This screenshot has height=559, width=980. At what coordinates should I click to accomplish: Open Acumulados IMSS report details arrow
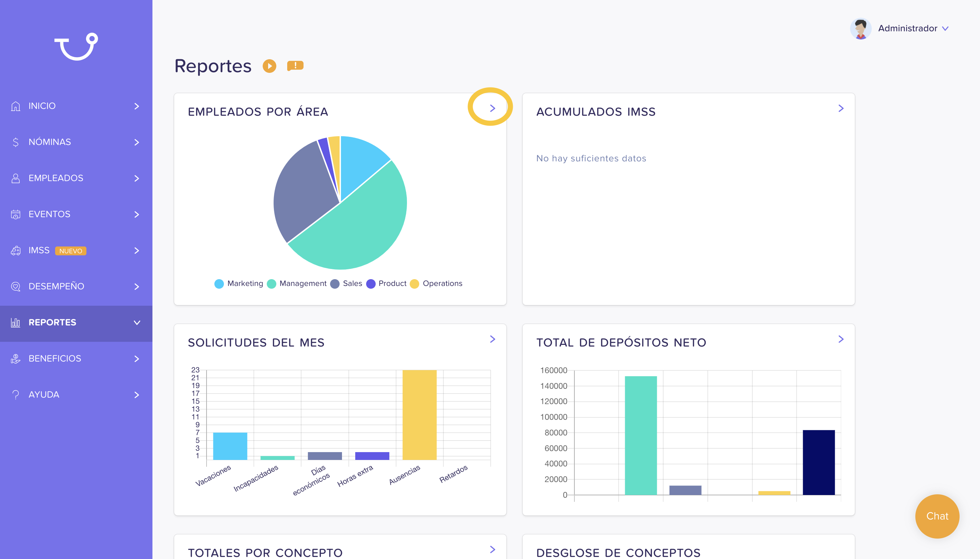[x=841, y=108]
